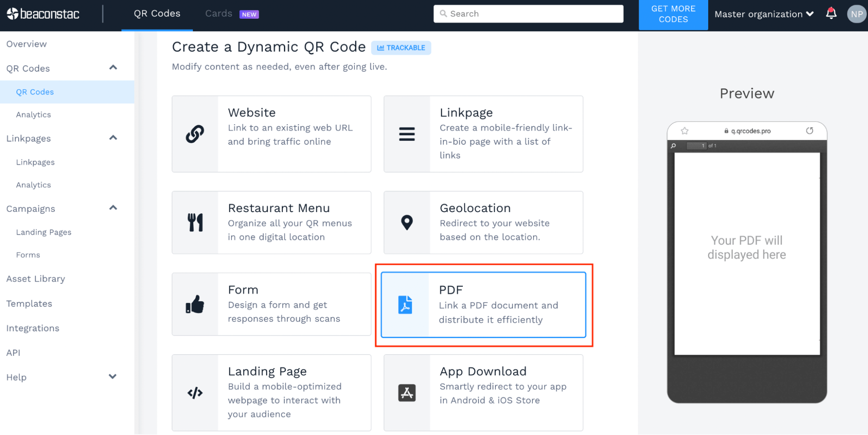Click the GET MORE CODES button

[x=673, y=13]
